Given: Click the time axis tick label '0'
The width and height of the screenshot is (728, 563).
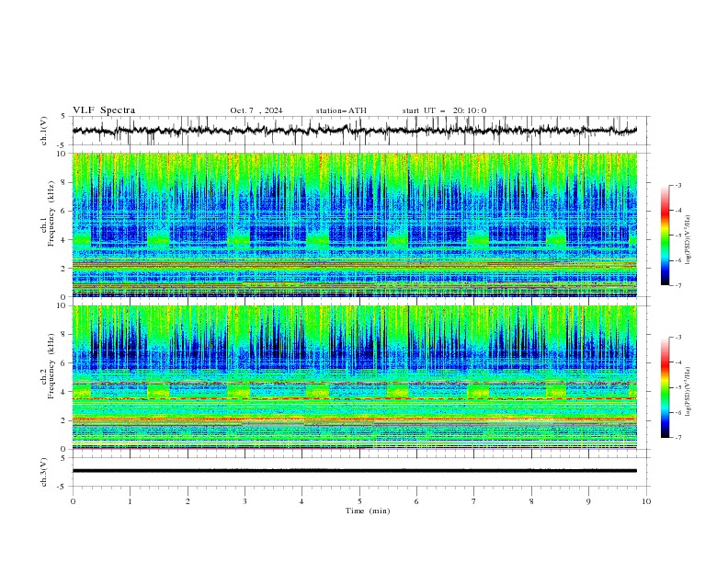Looking at the screenshot, I should [73, 501].
